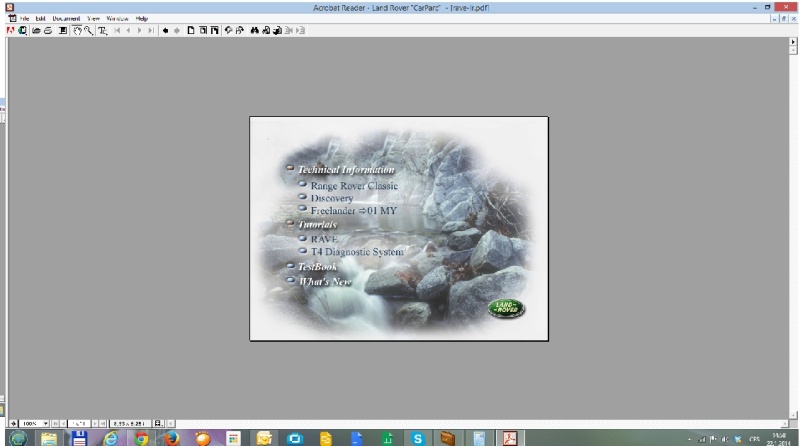Open the zoom percentage dropdown in status bar
This screenshot has width=800, height=446.
[x=45, y=424]
